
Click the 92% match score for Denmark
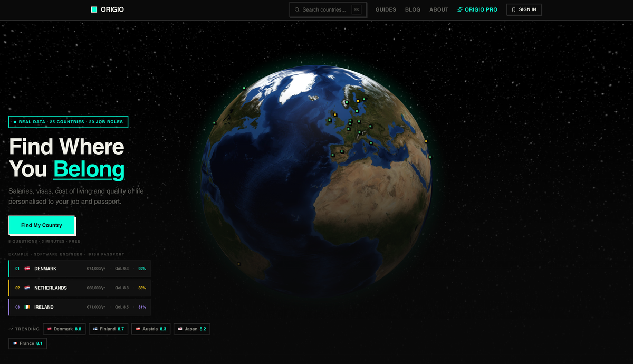pos(142,269)
